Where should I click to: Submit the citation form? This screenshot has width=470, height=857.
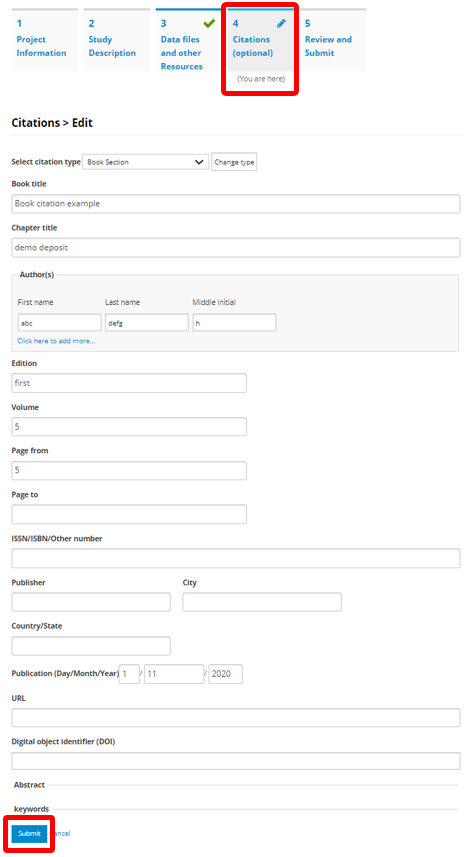point(30,833)
